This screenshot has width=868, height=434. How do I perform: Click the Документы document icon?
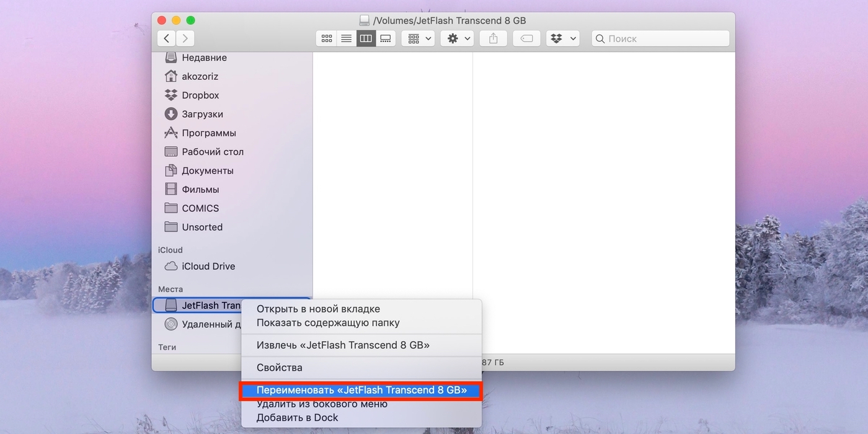click(171, 170)
